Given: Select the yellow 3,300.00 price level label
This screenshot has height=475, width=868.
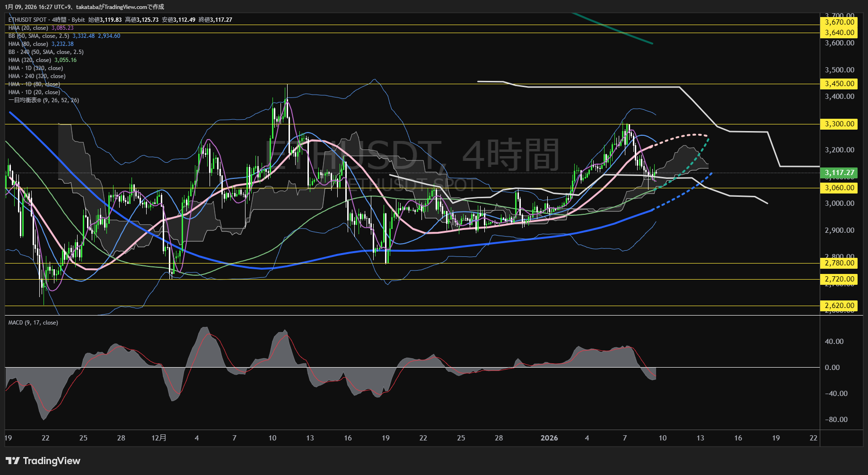Looking at the screenshot, I should [x=839, y=124].
